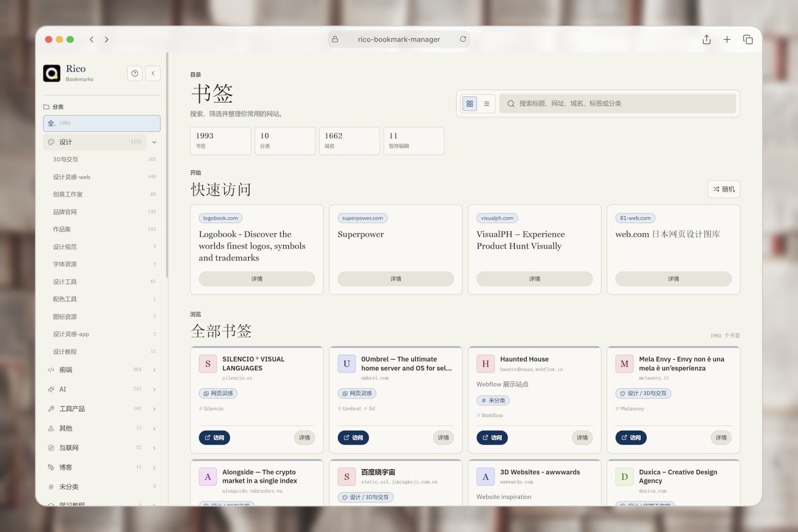Click 访问 on the Haunted House card
The image size is (798, 532).
coord(492,437)
